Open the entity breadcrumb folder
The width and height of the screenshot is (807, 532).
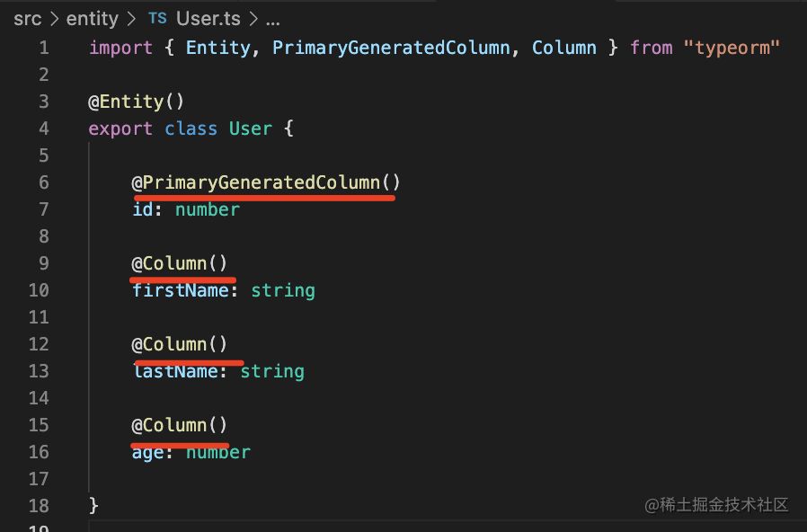[x=93, y=19]
